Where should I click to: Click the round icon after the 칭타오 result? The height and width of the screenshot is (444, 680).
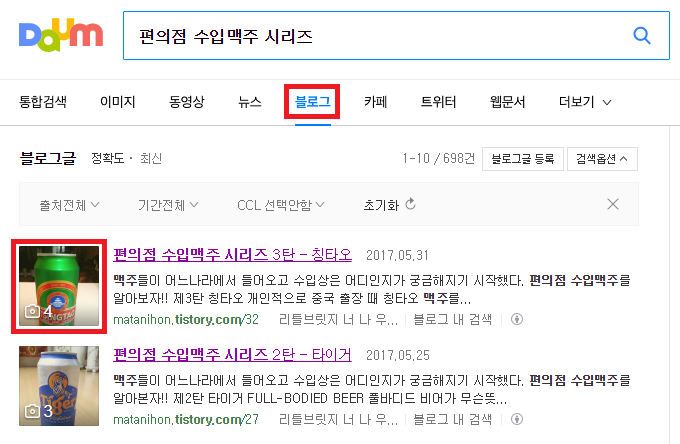(517, 319)
